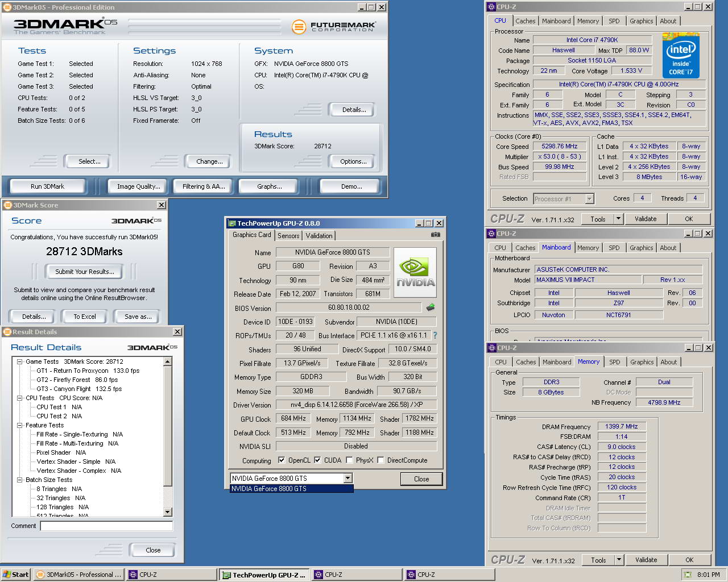Open the Processor #1 selection dropdown
This screenshot has height=582, width=728.
pos(589,199)
